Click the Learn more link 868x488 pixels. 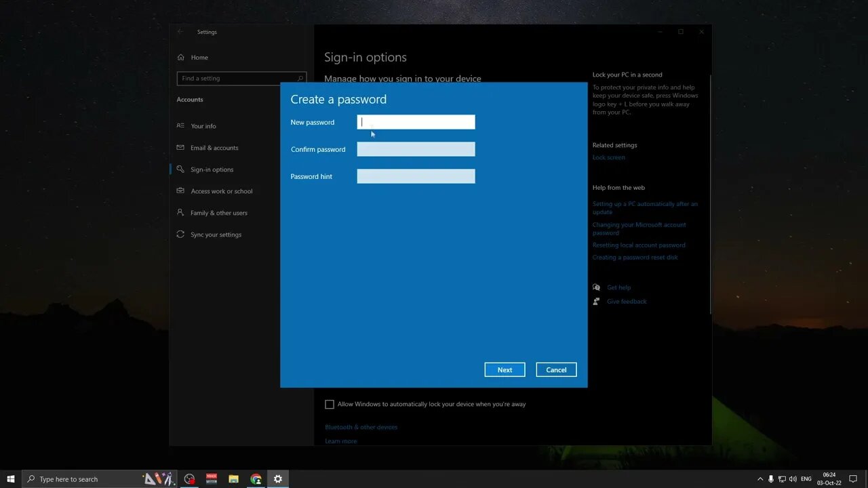coord(340,441)
